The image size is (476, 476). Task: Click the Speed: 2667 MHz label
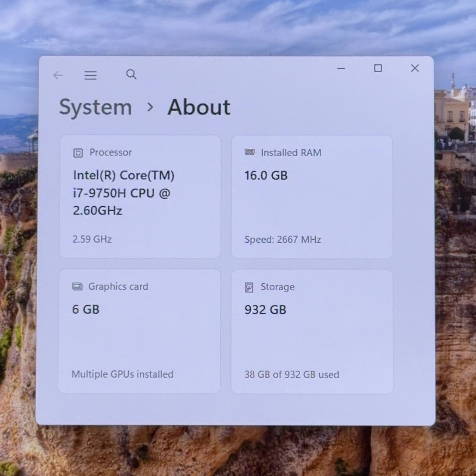click(x=283, y=240)
